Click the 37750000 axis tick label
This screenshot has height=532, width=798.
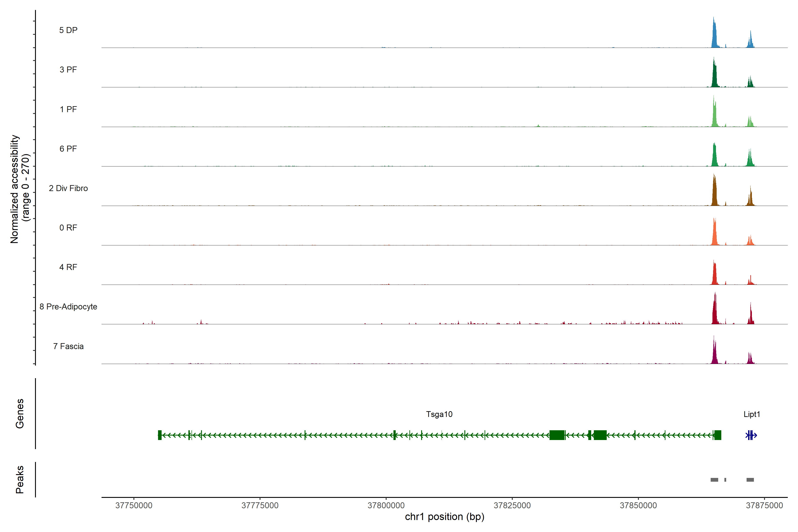(x=134, y=505)
